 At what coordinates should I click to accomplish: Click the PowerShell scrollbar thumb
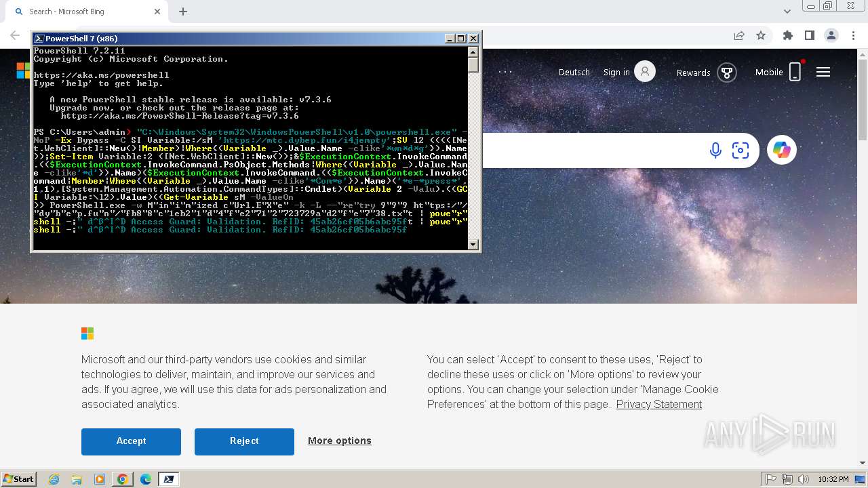pyautogui.click(x=473, y=65)
